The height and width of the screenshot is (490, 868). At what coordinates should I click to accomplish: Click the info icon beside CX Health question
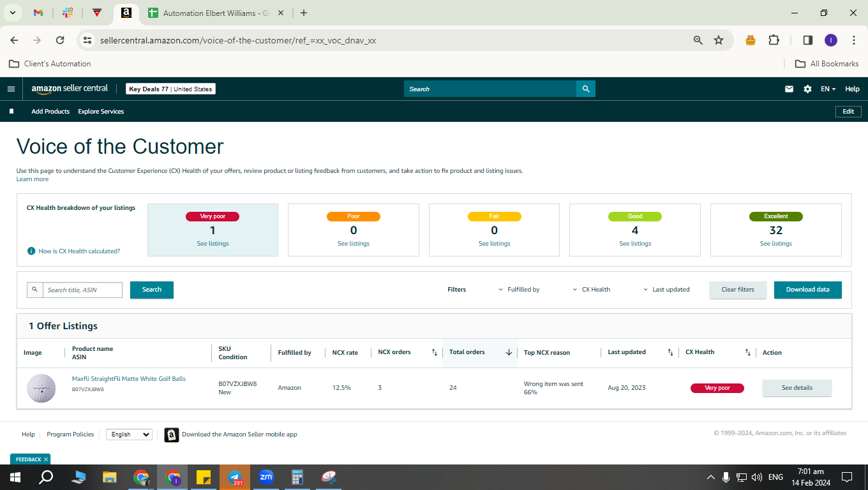(31, 251)
